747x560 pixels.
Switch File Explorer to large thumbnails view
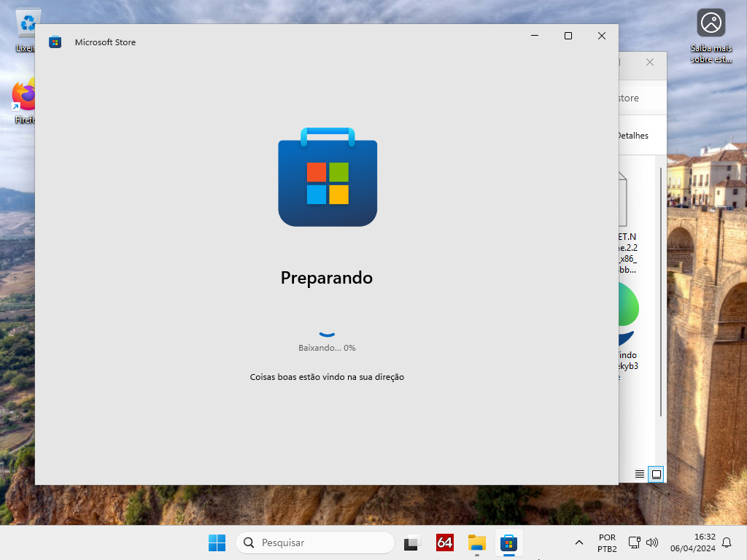(x=656, y=474)
